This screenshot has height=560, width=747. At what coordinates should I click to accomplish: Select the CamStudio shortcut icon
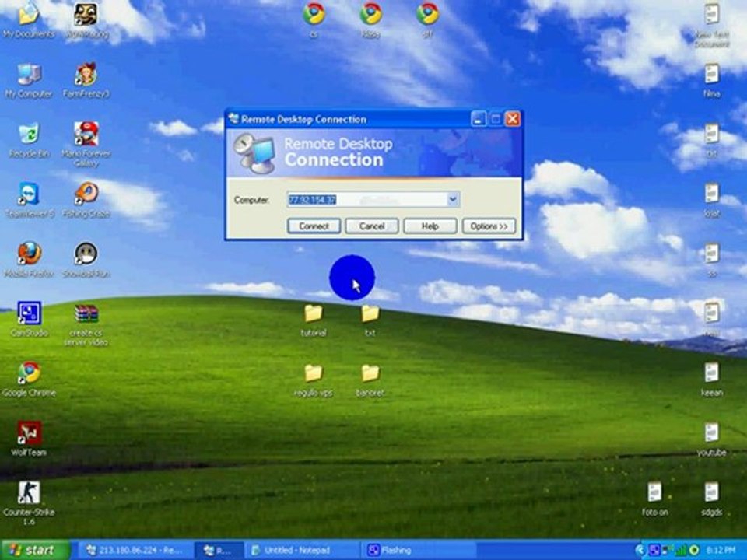(29, 319)
